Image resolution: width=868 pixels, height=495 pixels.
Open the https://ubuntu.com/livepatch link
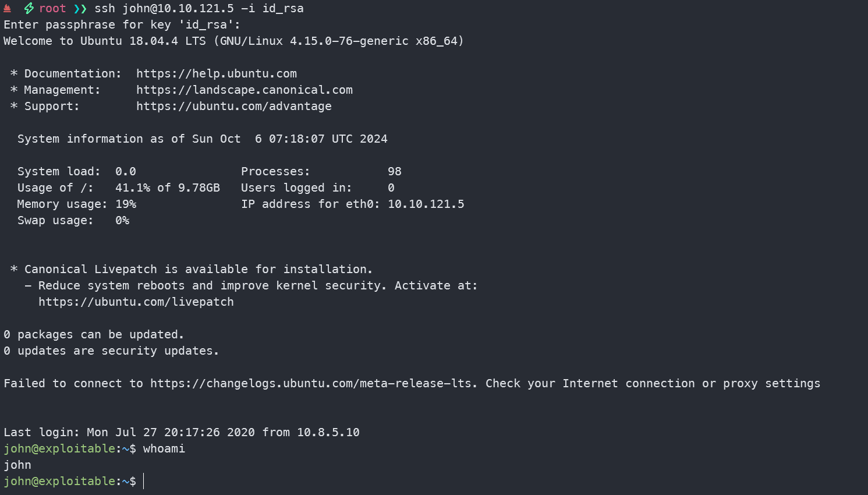click(x=136, y=302)
